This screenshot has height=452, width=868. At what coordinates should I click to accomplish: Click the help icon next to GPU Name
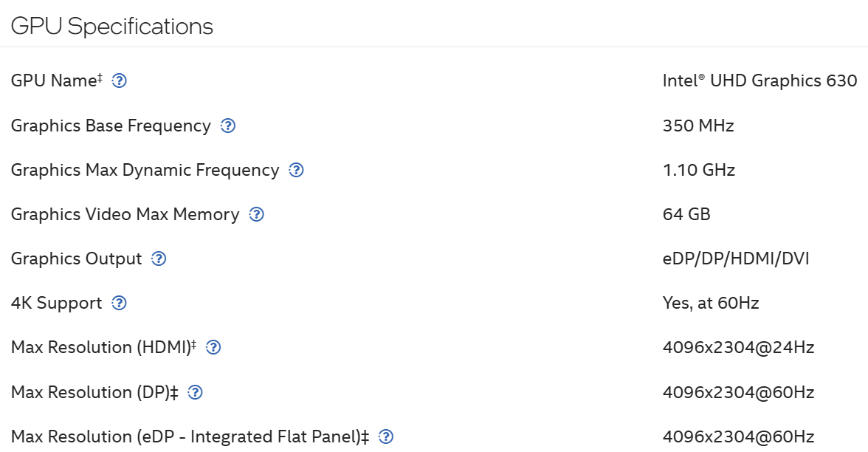tap(119, 81)
